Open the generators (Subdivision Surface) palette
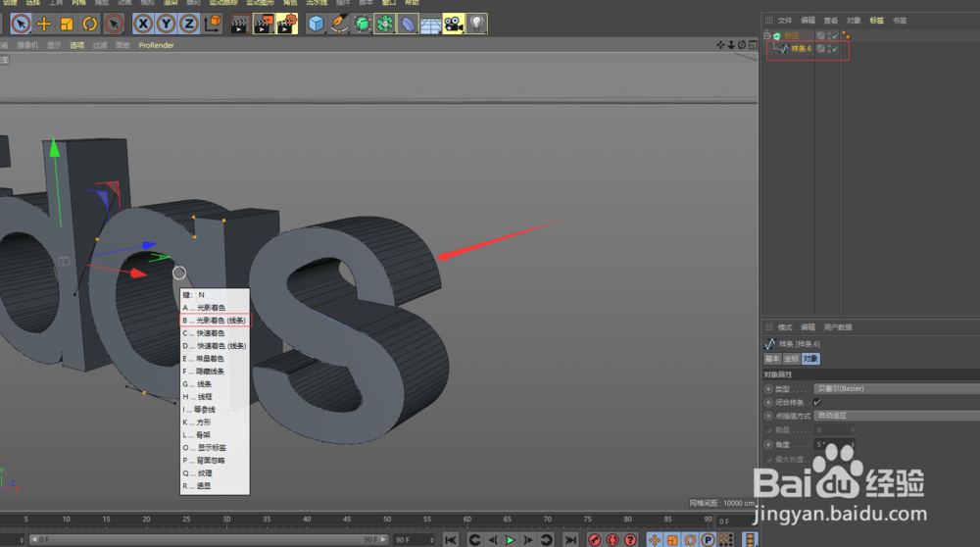 tap(362, 24)
